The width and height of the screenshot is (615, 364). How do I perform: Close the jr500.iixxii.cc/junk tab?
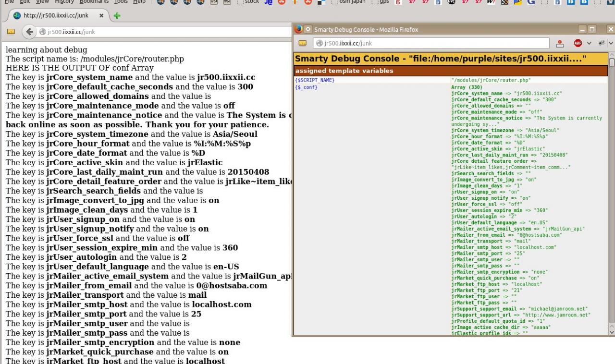point(101,16)
